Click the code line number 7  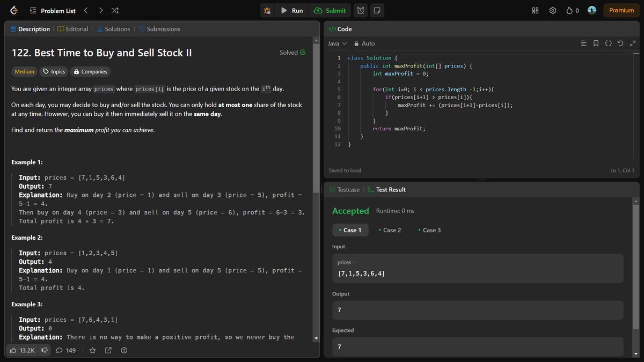[339, 105]
